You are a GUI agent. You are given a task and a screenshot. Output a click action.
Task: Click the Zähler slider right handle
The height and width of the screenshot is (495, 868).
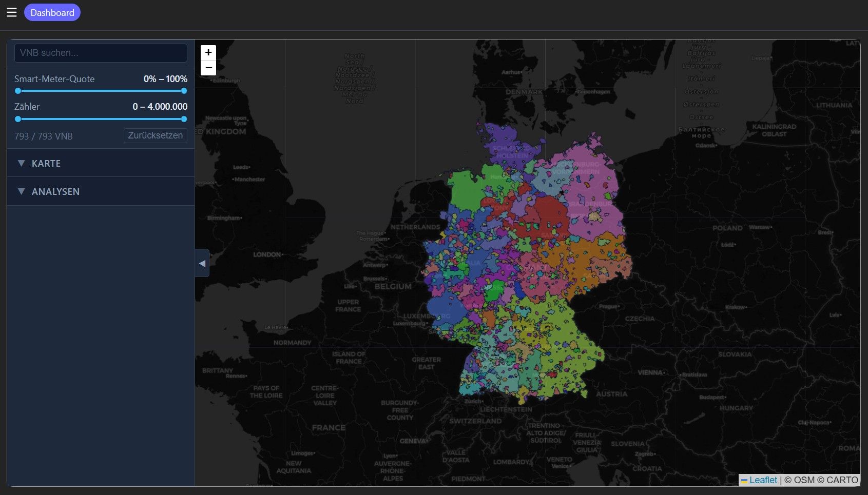[184, 119]
